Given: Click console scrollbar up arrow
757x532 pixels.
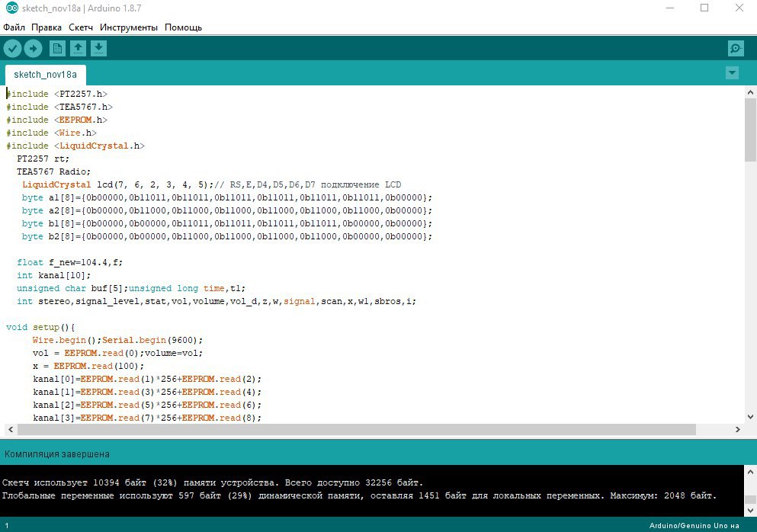Looking at the screenshot, I should tap(750, 472).
